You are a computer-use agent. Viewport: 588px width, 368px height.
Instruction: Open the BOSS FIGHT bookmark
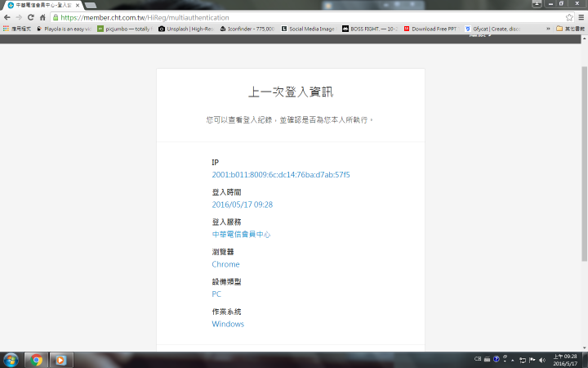370,29
